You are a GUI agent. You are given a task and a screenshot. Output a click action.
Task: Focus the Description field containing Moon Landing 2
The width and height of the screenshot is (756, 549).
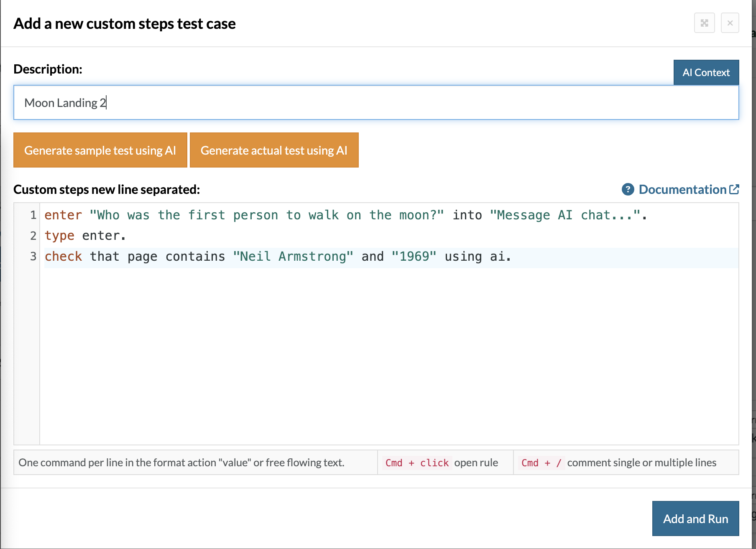point(375,103)
